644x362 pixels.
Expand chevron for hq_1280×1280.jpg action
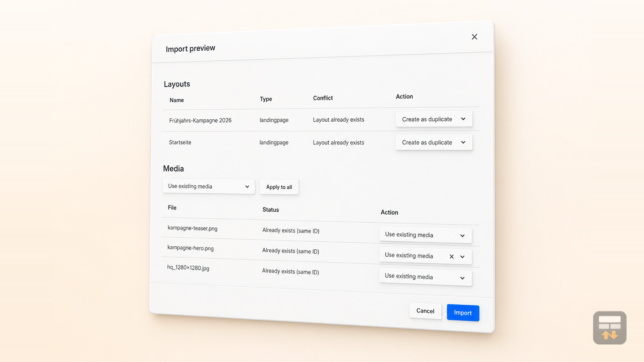[462, 278]
